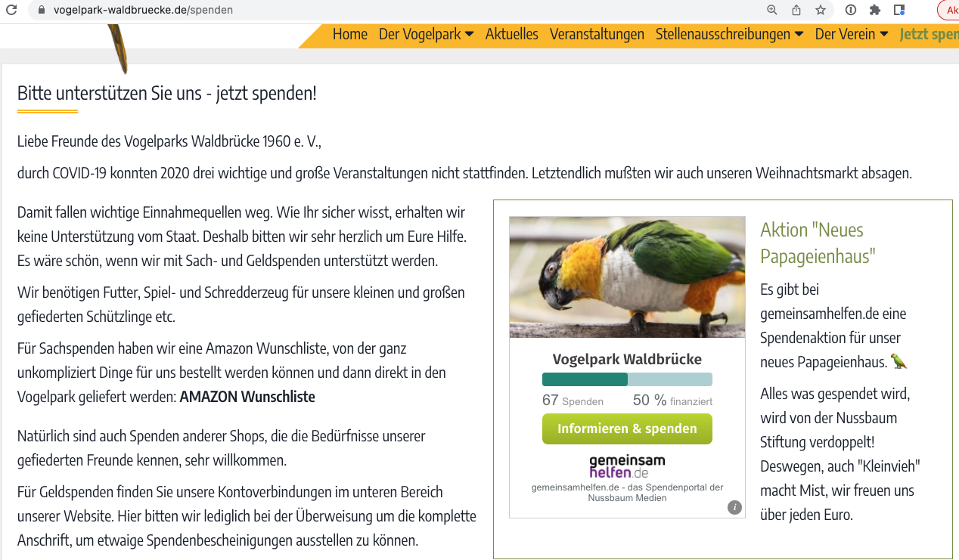
Task: Open the Veranstaltungen menu item
Action: pos(597,34)
